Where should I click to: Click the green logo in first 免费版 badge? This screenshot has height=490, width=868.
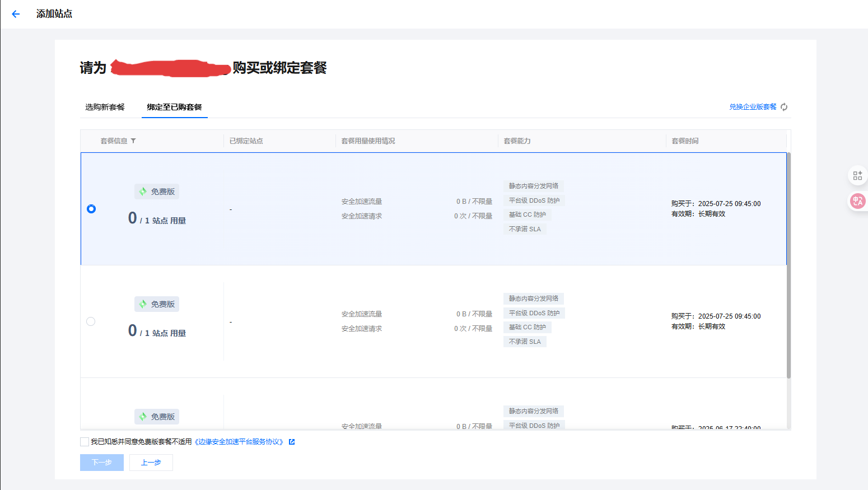[x=143, y=192]
